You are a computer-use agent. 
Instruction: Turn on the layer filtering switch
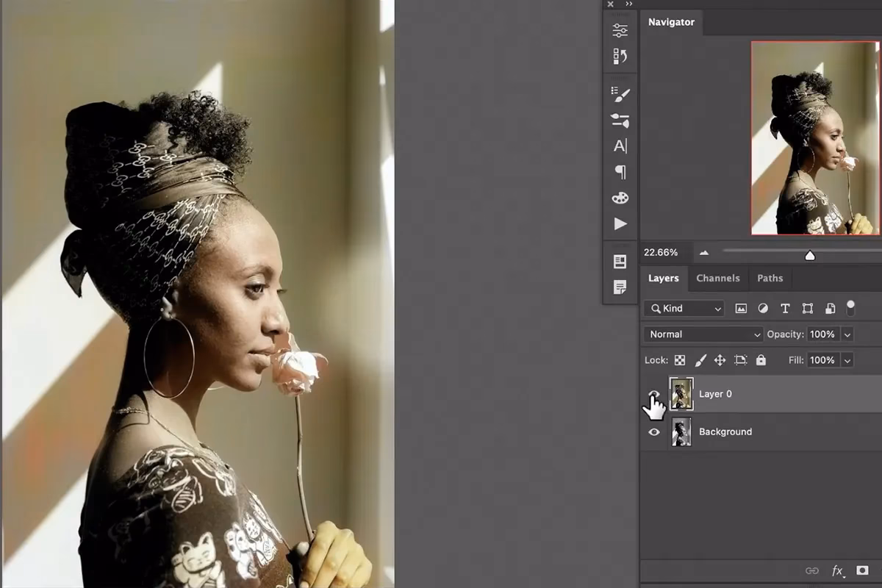coord(851,308)
